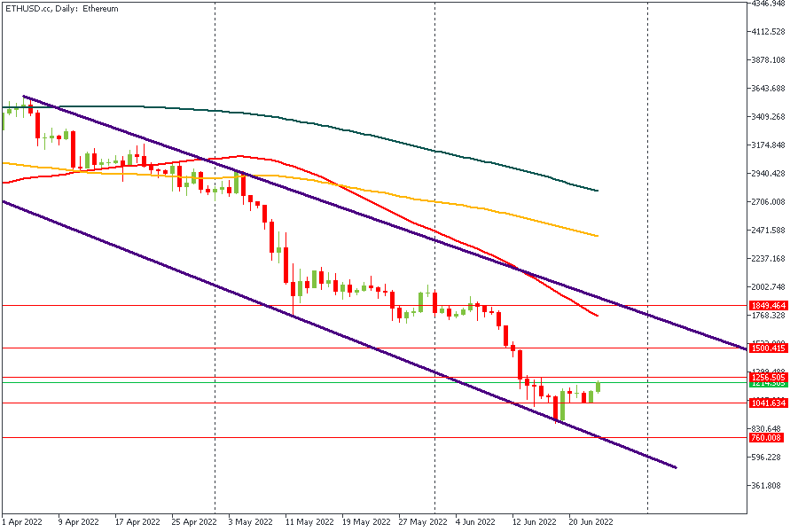The image size is (798, 532).
Task: Select the lower purple channel trendline
Action: pyautogui.click(x=266, y=303)
